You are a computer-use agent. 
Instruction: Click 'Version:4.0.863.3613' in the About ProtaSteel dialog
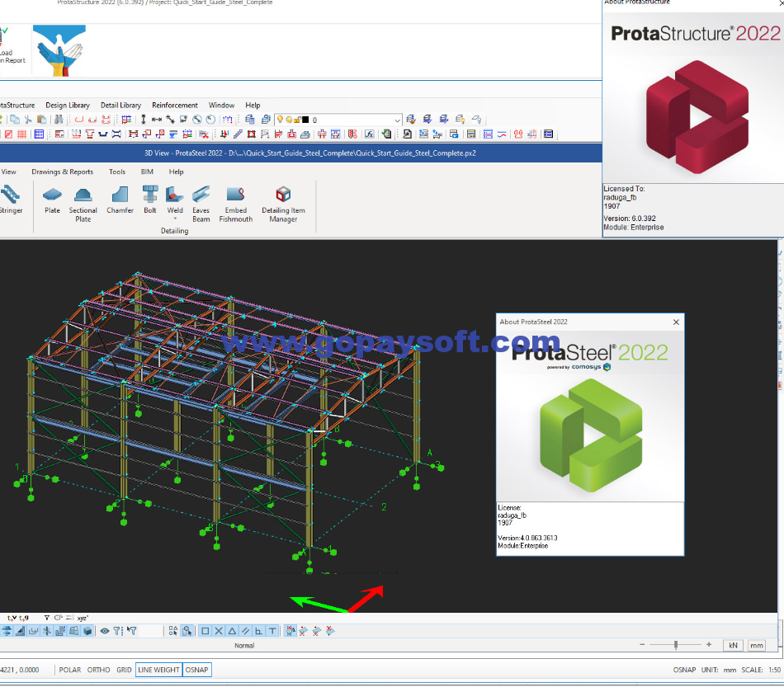pos(527,538)
